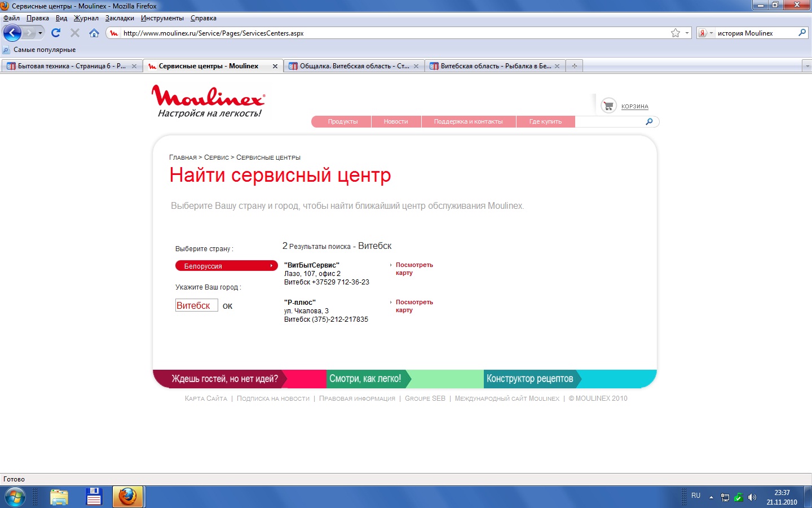Open the Конструктор рецептов banner

click(530, 379)
